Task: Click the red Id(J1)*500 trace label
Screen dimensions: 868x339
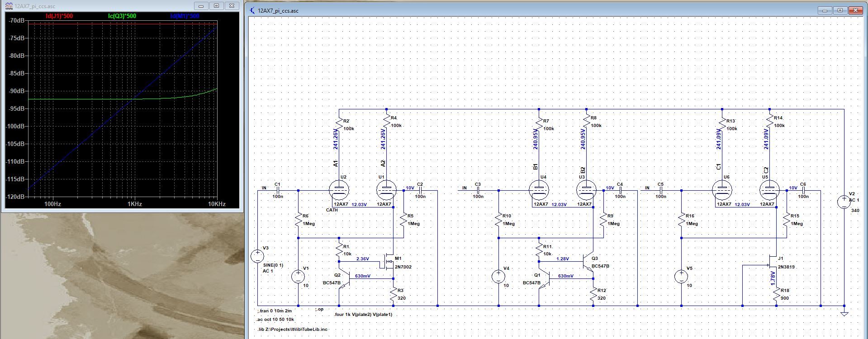Action: (59, 16)
